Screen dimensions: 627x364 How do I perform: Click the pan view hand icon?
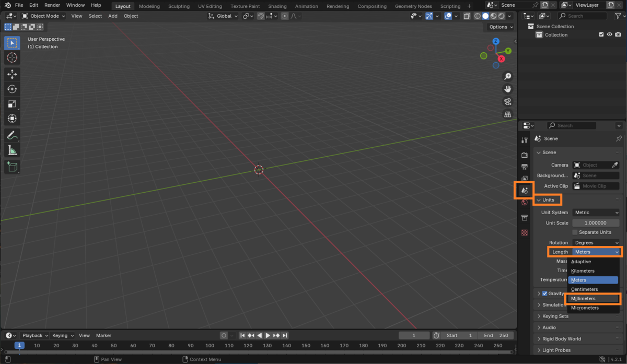tap(507, 89)
